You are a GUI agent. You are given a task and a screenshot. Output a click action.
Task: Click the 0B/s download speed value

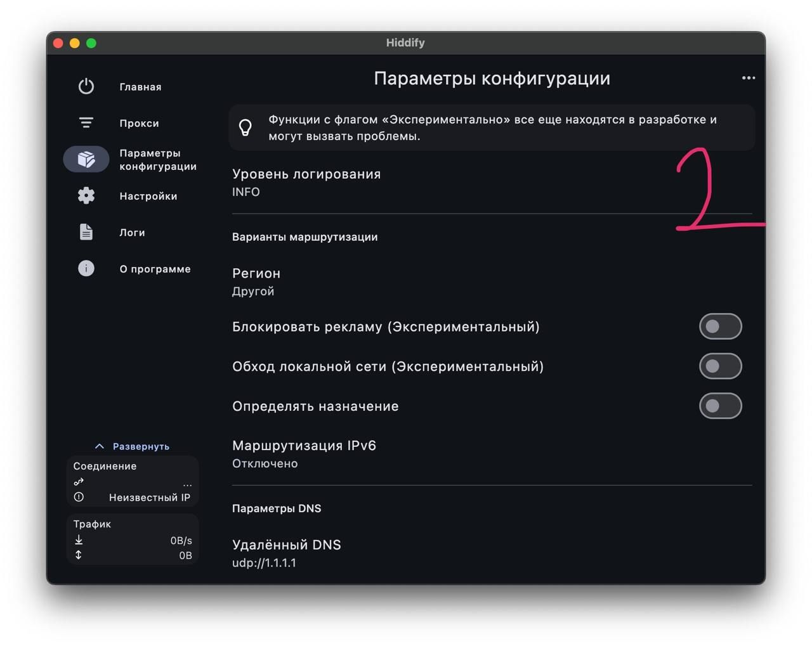tap(181, 541)
